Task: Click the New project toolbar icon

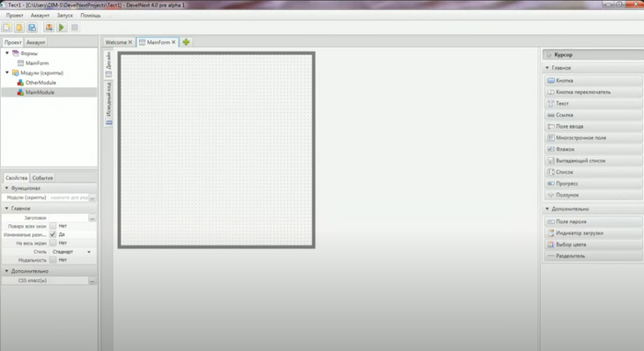Action: click(6, 28)
